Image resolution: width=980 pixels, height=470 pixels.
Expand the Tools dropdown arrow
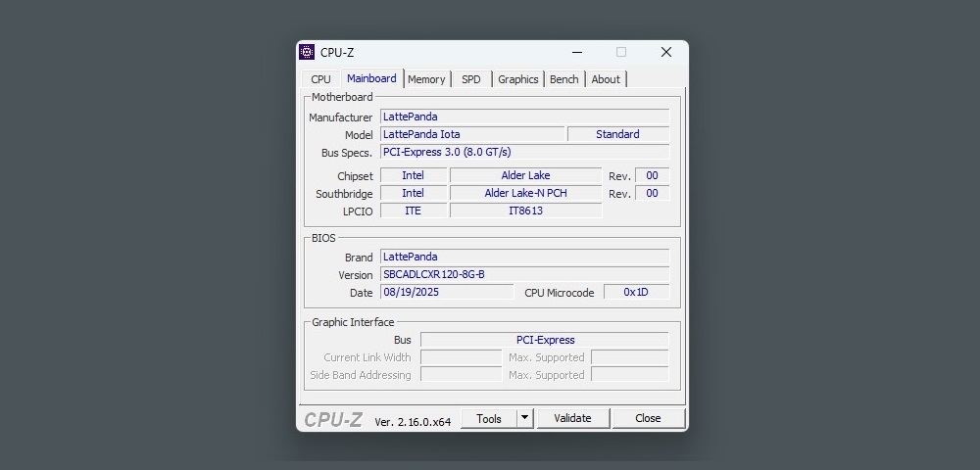click(525, 418)
